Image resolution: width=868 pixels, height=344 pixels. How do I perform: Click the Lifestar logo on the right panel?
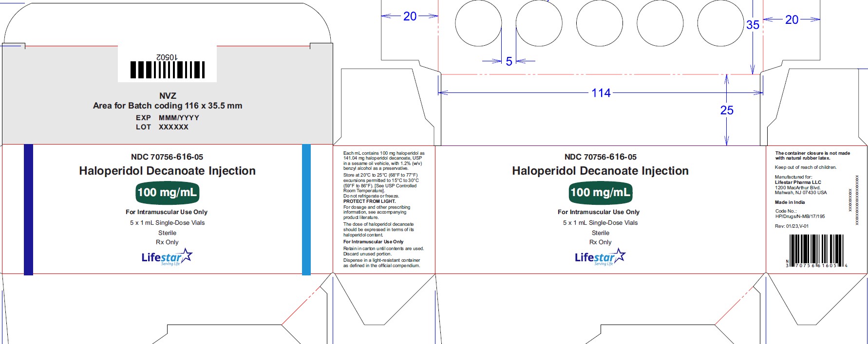[600, 257]
